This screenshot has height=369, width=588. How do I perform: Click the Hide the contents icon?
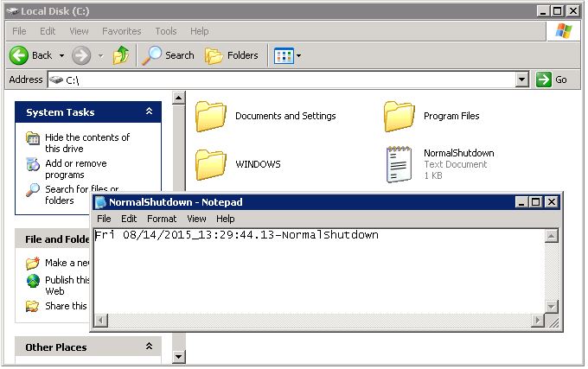33,138
